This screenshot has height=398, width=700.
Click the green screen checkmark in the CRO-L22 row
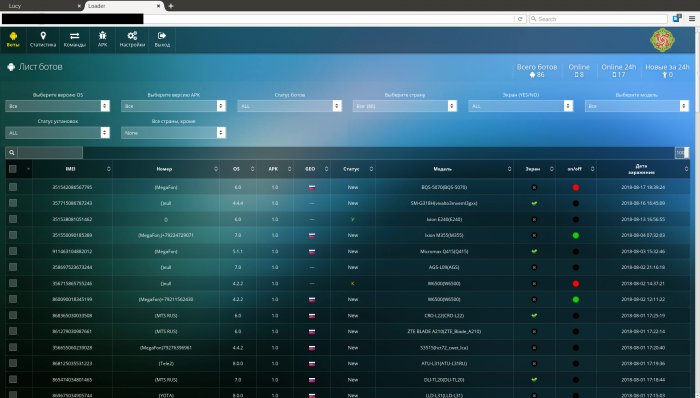[534, 315]
